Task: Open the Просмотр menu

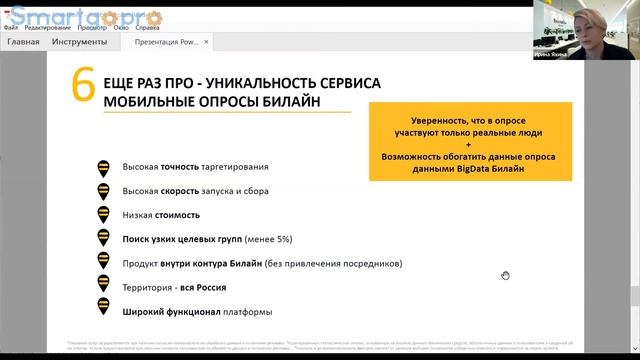Action: coord(92,27)
